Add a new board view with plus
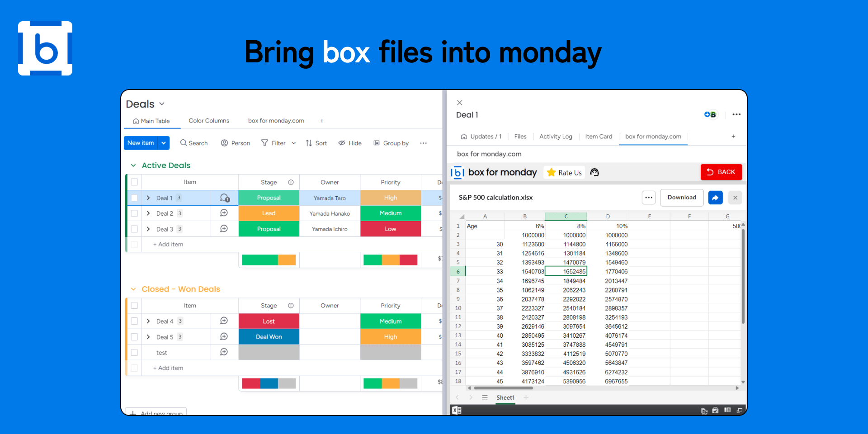This screenshot has width=868, height=434. click(x=322, y=121)
